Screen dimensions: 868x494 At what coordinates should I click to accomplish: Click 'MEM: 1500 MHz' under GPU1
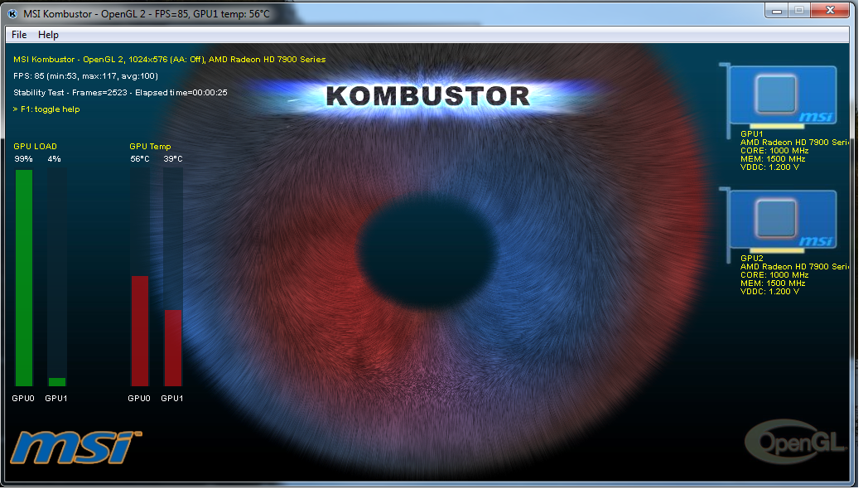point(773,159)
